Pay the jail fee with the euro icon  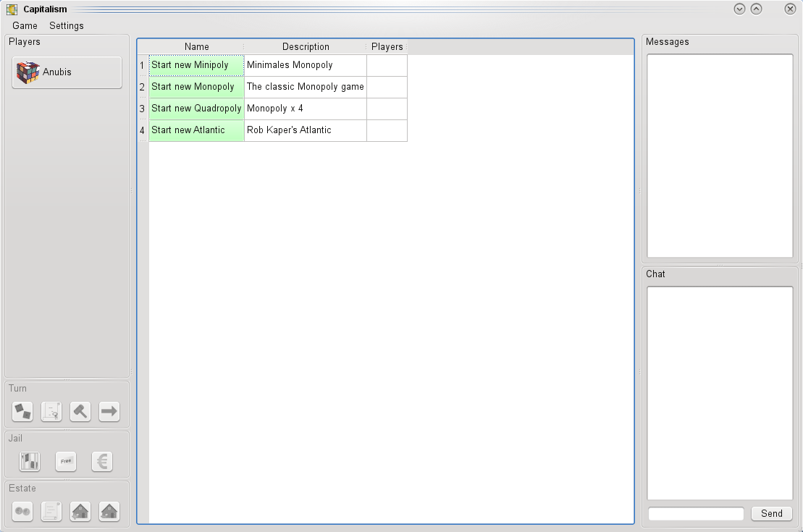tap(102, 461)
